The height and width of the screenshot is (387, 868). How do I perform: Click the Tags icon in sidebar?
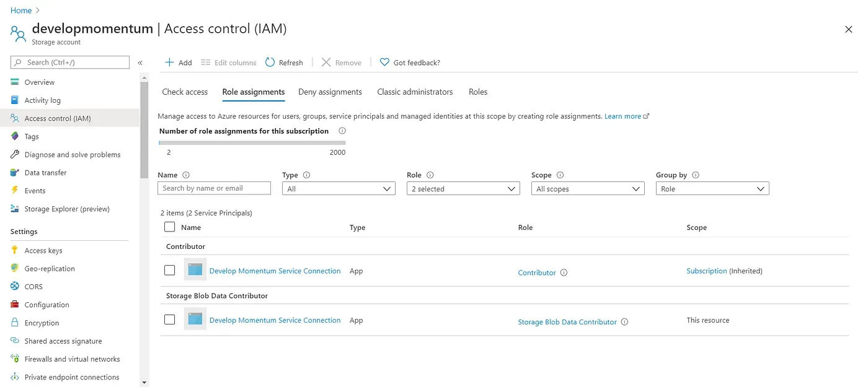click(x=15, y=136)
